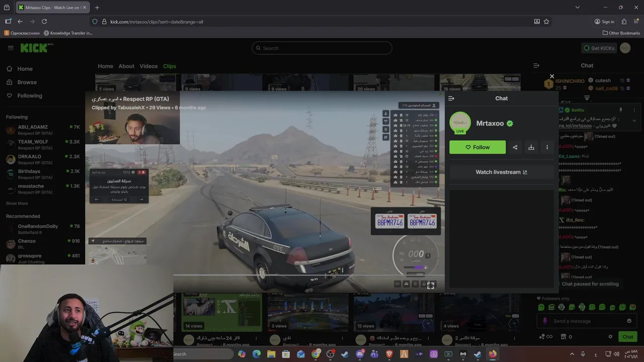The width and height of the screenshot is (644, 362).
Task: Open a new browser tab with plus
Action: tap(97, 8)
